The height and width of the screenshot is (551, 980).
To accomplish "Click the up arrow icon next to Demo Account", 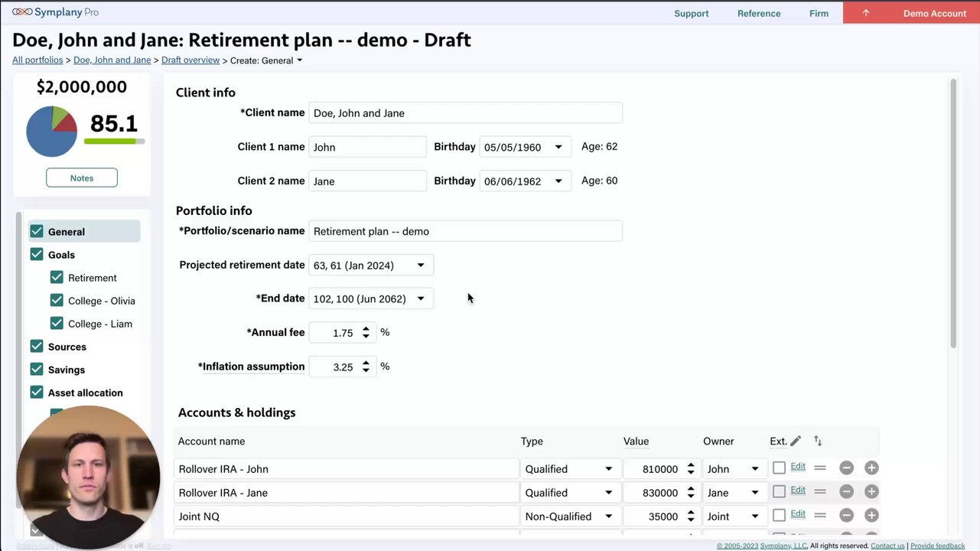I will coord(866,13).
